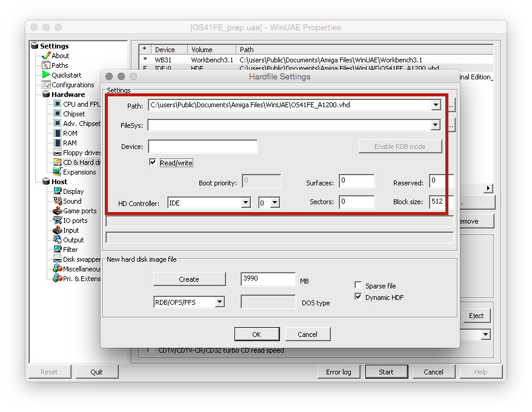Image resolution: width=532 pixels, height=412 pixels.
Task: Click the Enable RDB mode button
Action: (x=401, y=146)
